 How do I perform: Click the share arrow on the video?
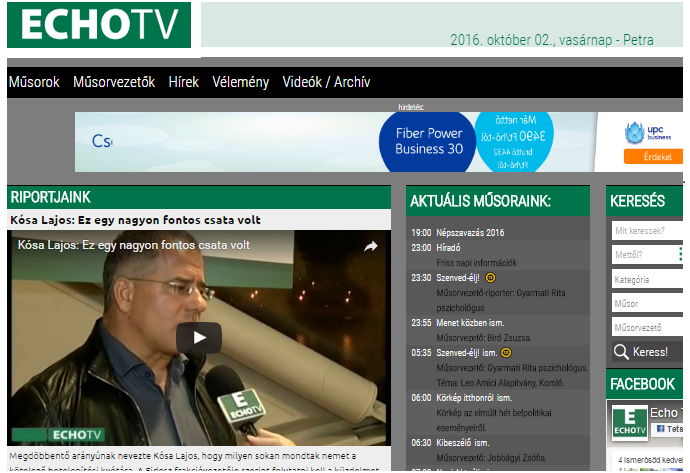[x=371, y=246]
